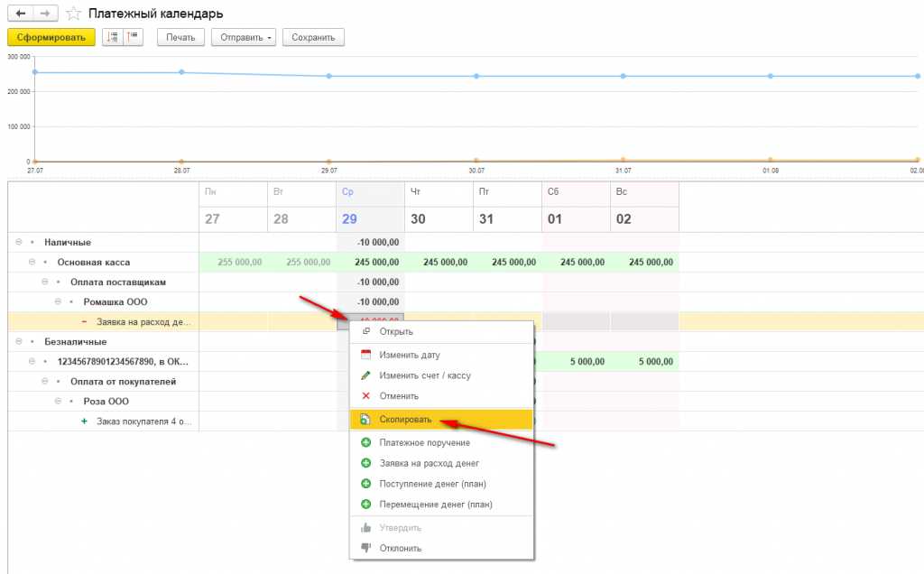Collapse the Роза ООО row

[x=58, y=402]
